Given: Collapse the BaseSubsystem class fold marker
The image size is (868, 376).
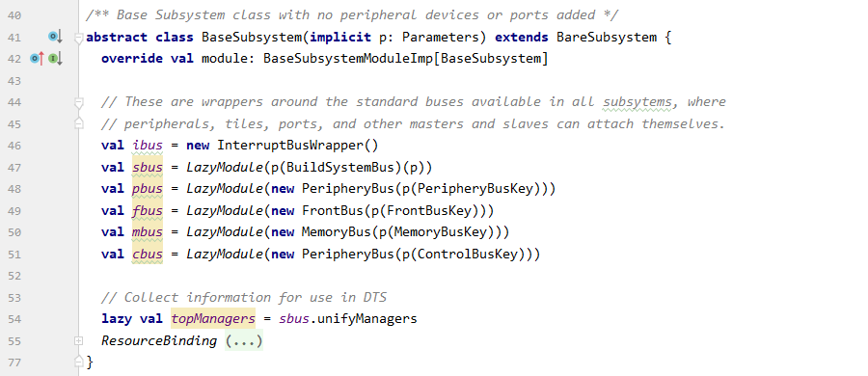Looking at the screenshot, I should tap(79, 38).
